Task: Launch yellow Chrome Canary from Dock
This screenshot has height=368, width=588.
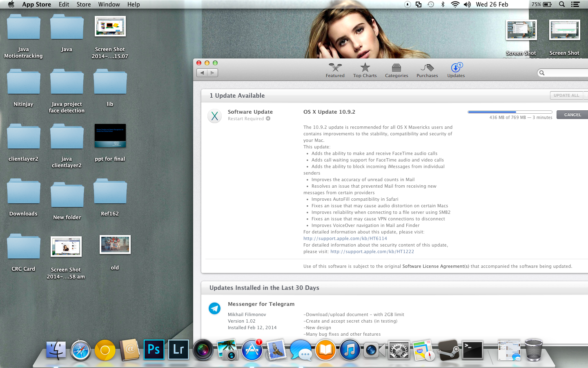Action: [105, 350]
